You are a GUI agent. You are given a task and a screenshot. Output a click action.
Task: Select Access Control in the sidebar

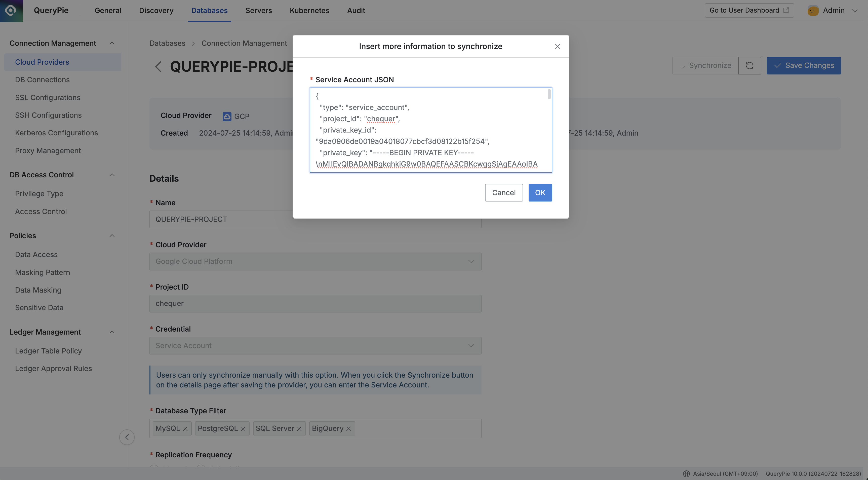(41, 212)
